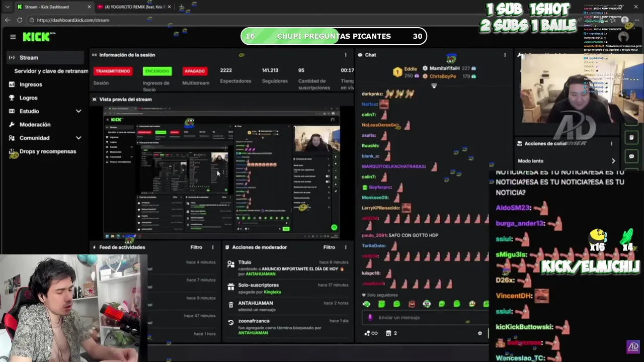Open the Stream sidebar item
This screenshot has height=362, width=644.
[x=45, y=57]
